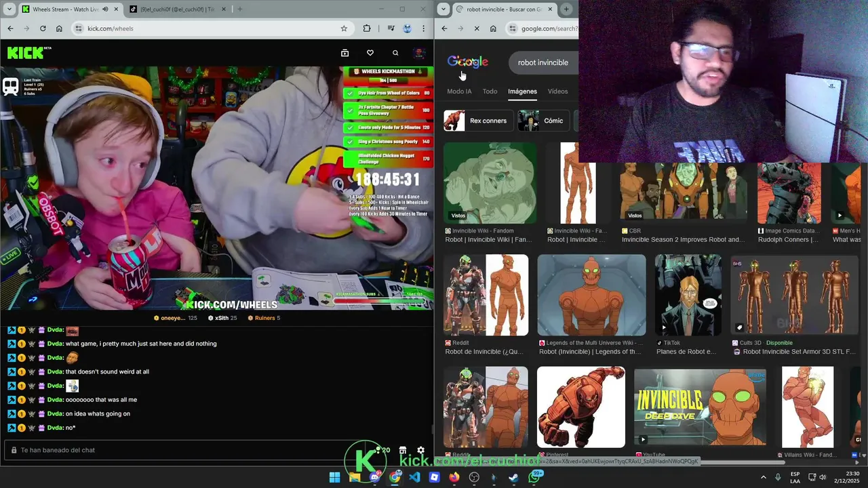
Task: Open home page in the Google browser window
Action: click(493, 28)
